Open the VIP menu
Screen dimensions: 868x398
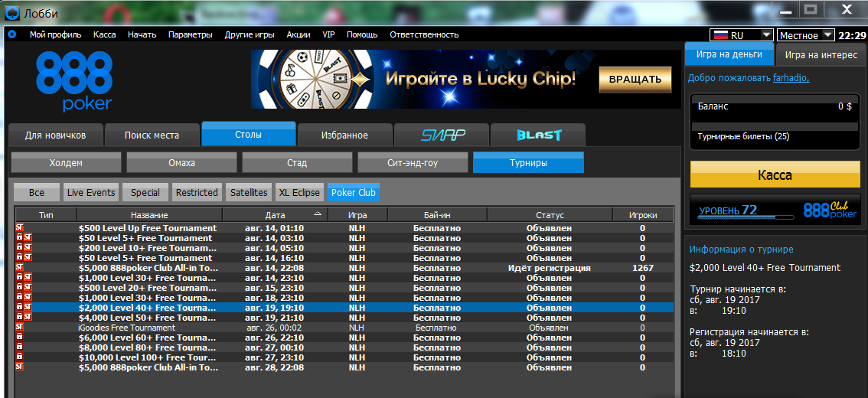click(328, 34)
